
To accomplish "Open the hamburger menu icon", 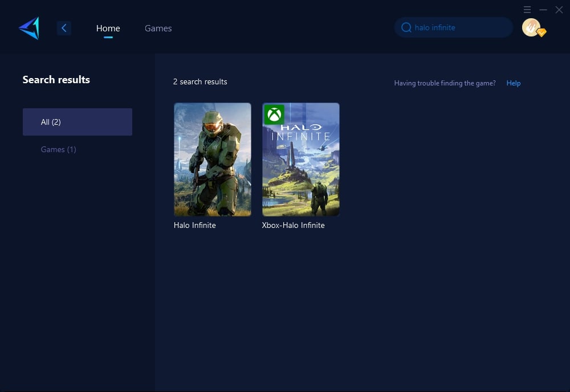I will (527, 10).
